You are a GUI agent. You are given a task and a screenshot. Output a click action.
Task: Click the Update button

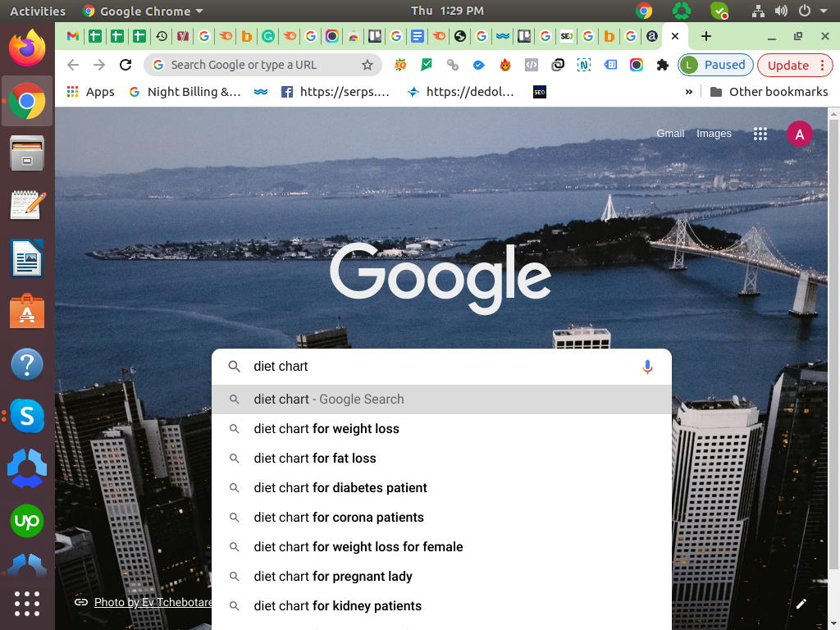point(793,65)
